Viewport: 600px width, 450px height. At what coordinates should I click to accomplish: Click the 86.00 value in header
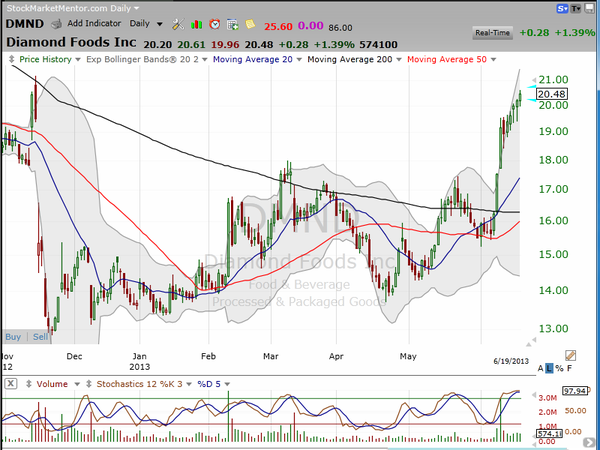point(340,28)
